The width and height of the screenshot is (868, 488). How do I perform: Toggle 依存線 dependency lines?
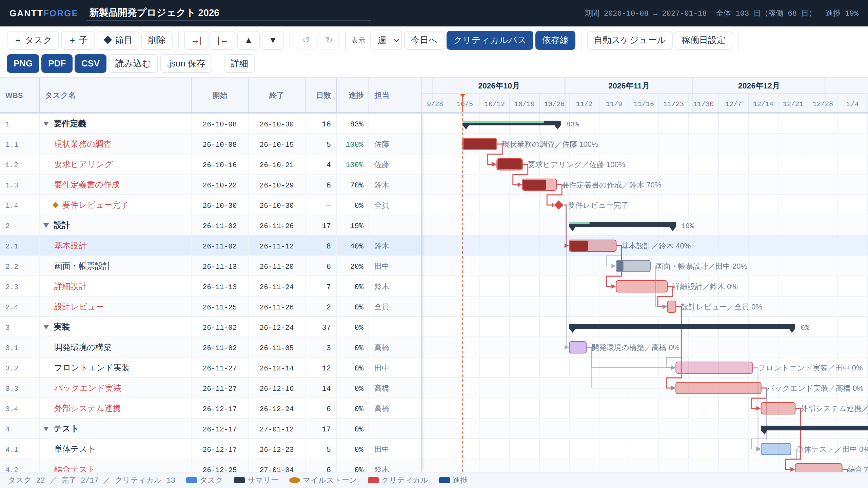tap(555, 40)
